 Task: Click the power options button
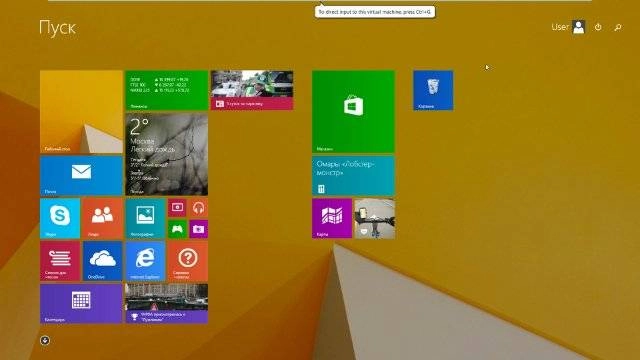pyautogui.click(x=598, y=27)
